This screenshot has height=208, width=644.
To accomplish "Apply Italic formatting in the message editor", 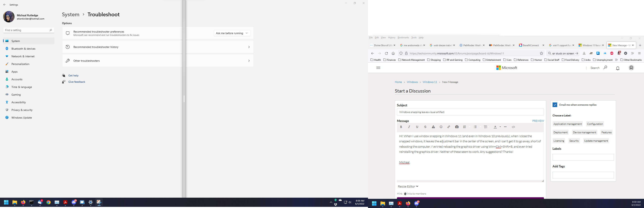I will pos(409,127).
